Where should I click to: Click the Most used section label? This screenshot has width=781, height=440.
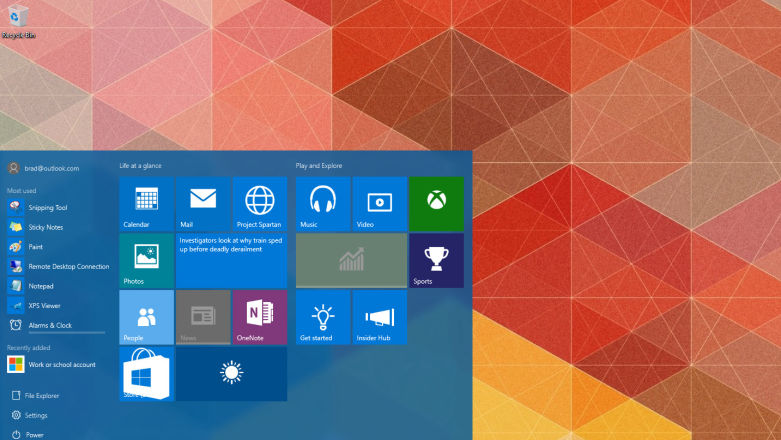coord(21,190)
